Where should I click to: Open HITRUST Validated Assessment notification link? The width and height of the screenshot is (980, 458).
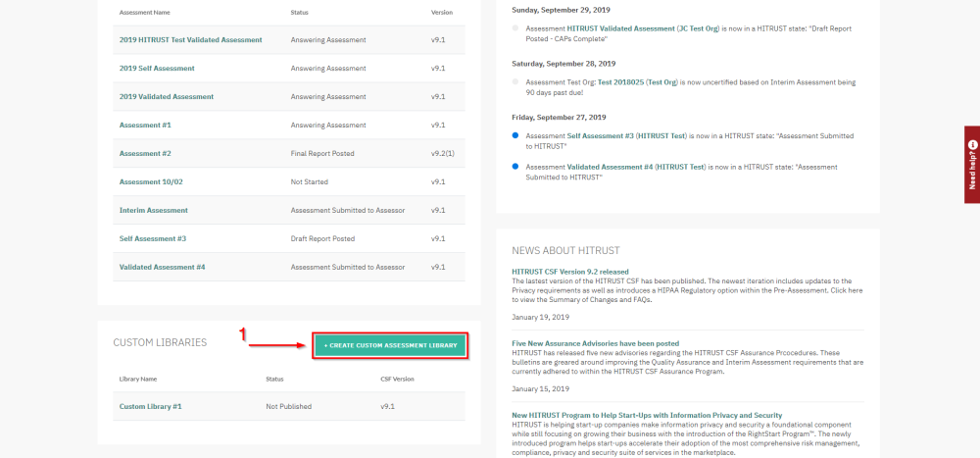(620, 28)
